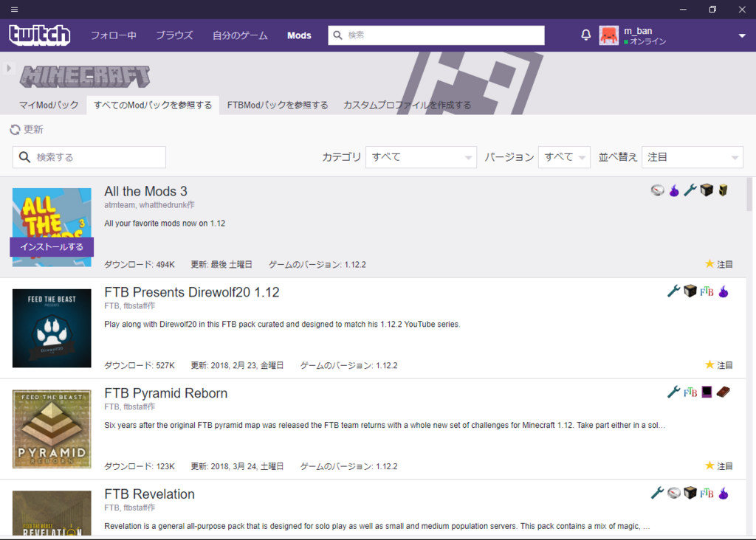Click magnifier icon in top search bar
This screenshot has width=756, height=540.
coord(338,35)
